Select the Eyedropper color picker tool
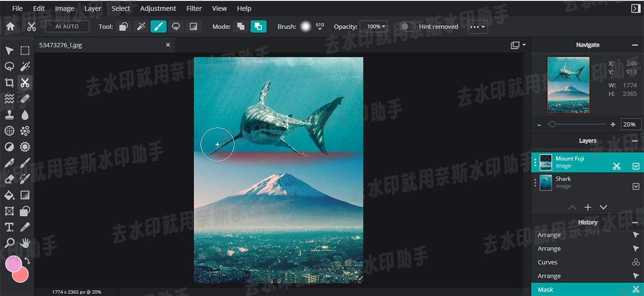Screen dimensions: 644x296 pyautogui.click(x=25, y=227)
